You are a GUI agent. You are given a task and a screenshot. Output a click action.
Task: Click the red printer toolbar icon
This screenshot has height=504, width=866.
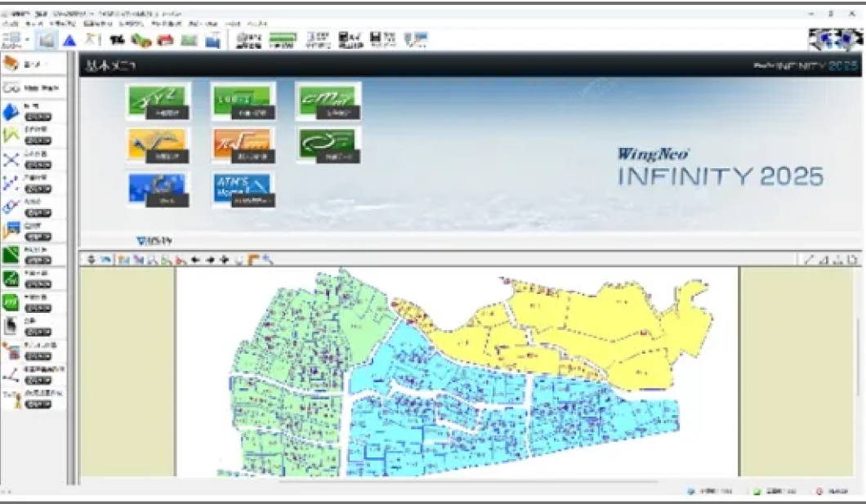165,40
